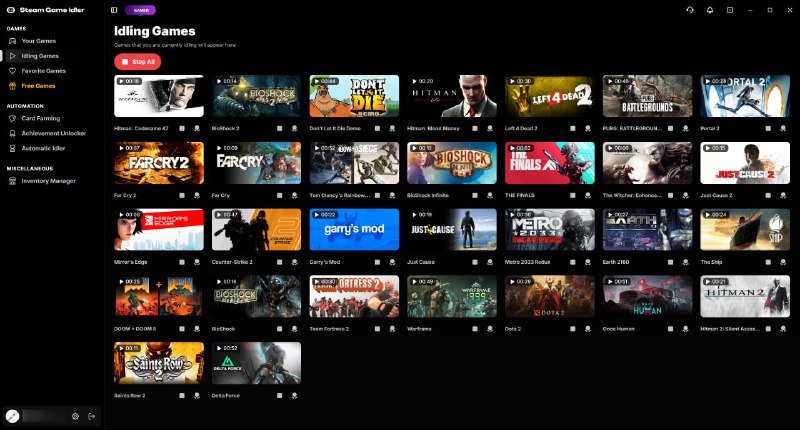Screen dimensions: 800x430
Task: Click the logout icon at sidebar bottom
Action: pos(92,416)
